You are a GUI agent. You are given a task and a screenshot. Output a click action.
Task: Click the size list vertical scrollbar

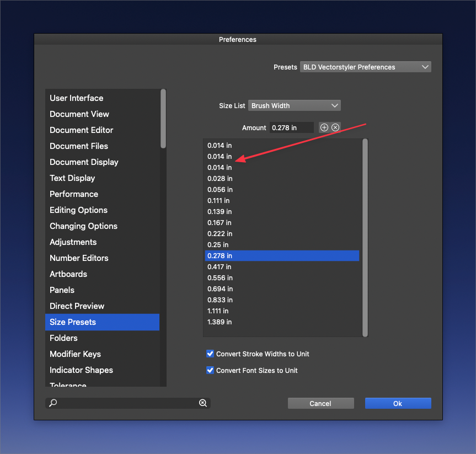click(x=365, y=237)
